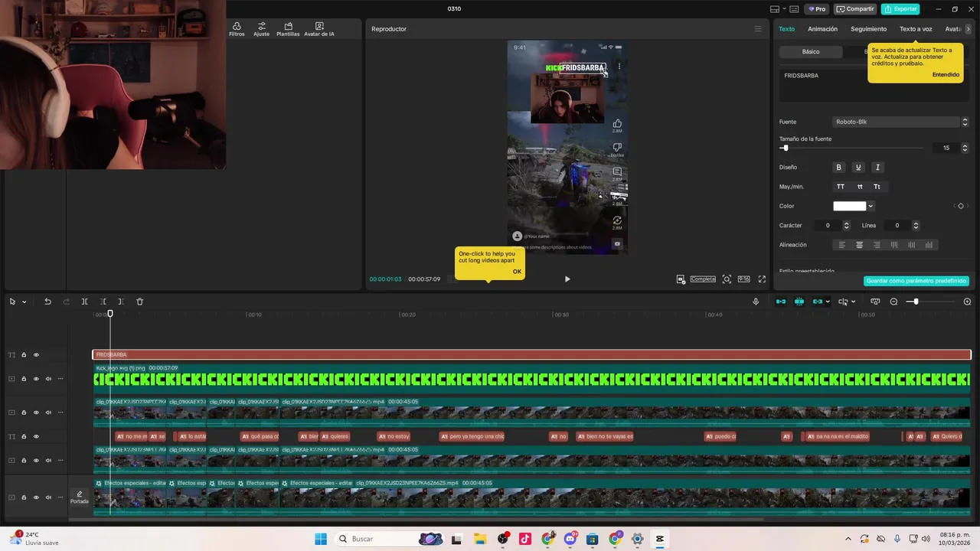Switch to the Texto a voz tab
980x551 pixels.
point(916,29)
